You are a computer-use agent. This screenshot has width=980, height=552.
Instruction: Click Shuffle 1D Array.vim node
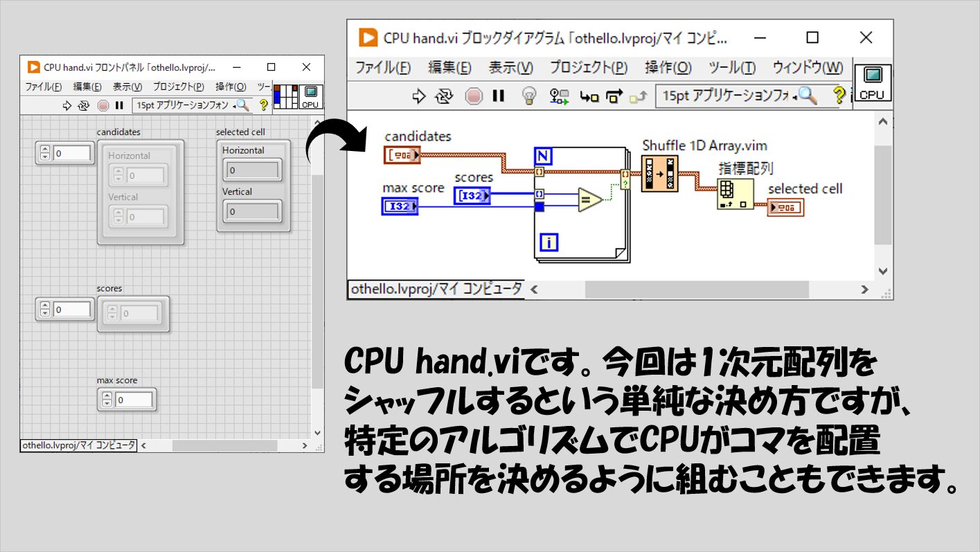pos(659,173)
